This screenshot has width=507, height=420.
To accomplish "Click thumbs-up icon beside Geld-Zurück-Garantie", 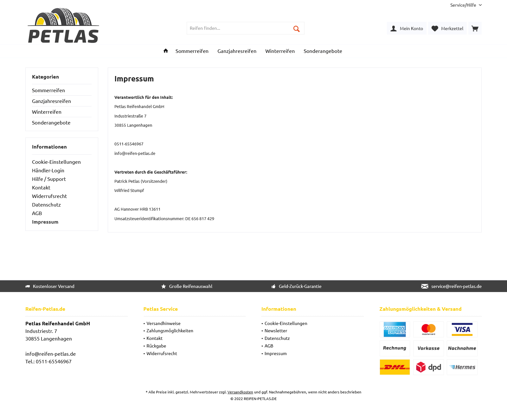I will [x=273, y=286].
